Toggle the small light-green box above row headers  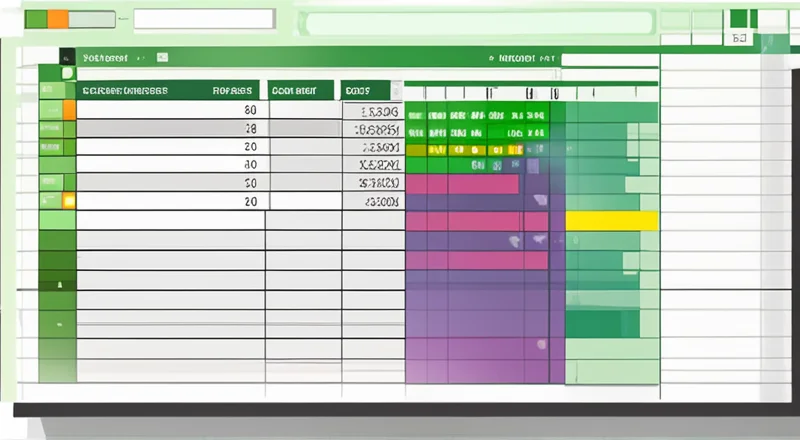click(x=67, y=73)
